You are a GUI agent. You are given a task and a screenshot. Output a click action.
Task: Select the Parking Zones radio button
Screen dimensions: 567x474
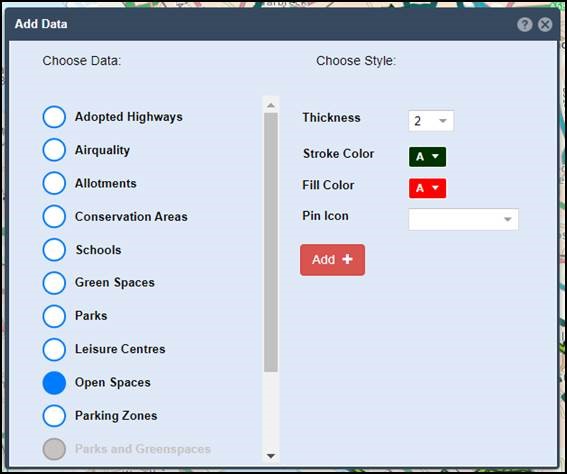(54, 416)
